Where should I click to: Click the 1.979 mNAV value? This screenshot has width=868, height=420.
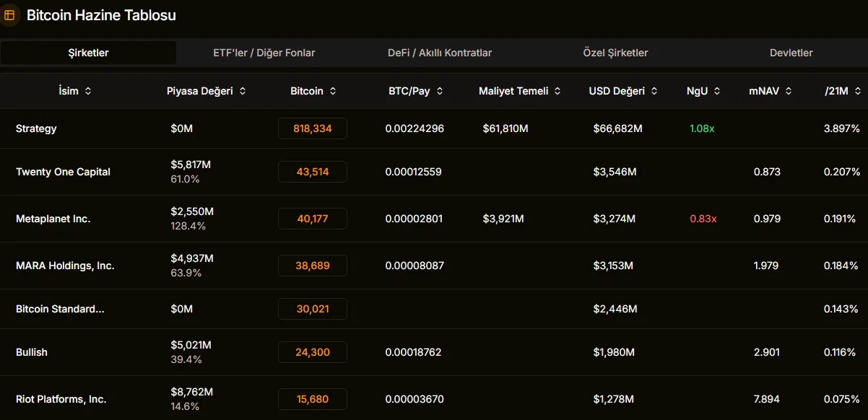[x=766, y=266]
